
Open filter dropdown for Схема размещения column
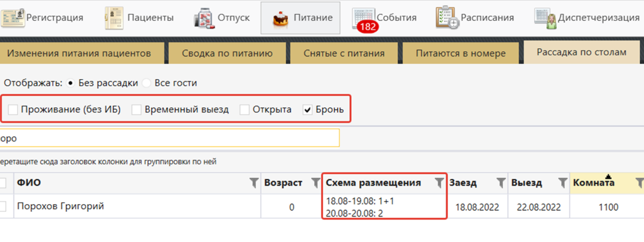(x=440, y=183)
